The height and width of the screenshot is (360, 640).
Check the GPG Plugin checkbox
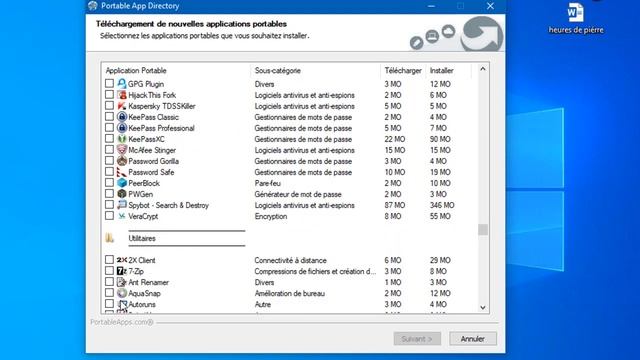point(109,83)
